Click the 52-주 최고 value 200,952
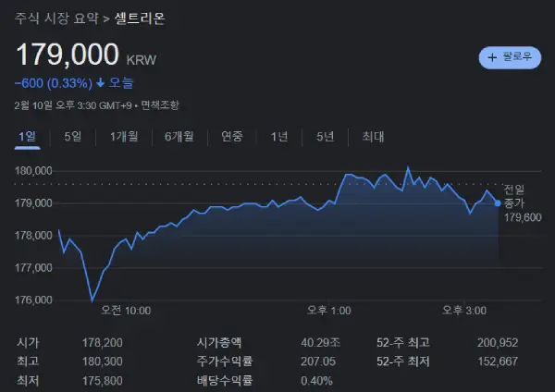 [498, 342]
